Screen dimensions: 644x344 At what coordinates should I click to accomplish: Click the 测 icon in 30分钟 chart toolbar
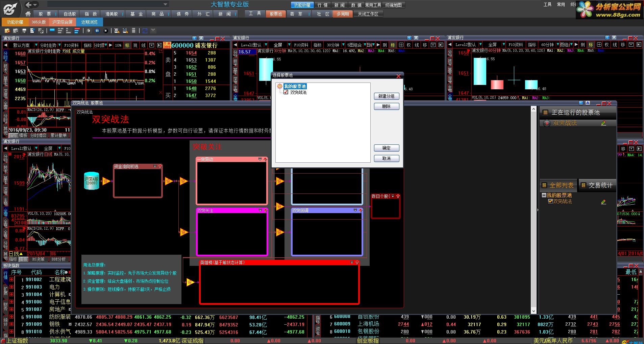[385, 45]
